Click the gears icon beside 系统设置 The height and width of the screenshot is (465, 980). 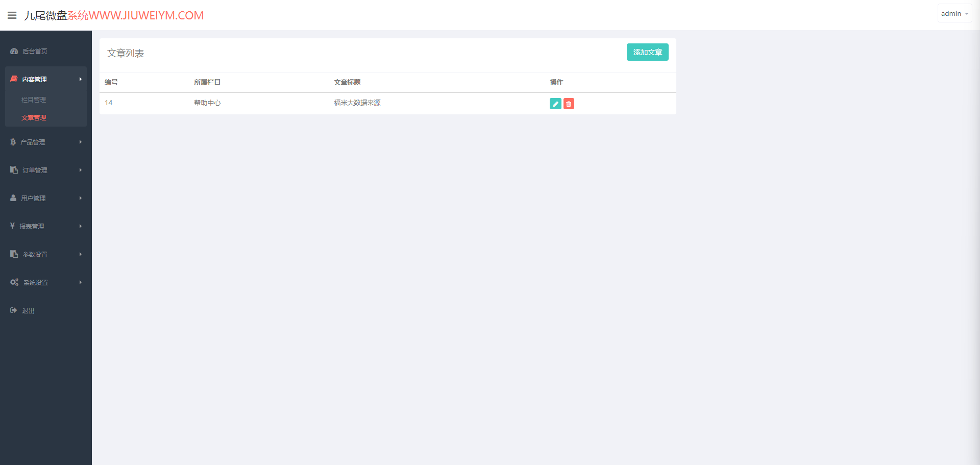click(x=14, y=282)
